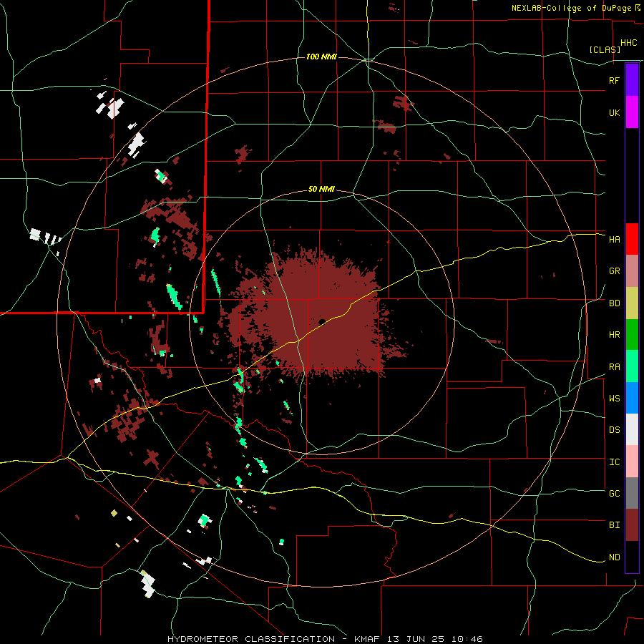This screenshot has height=644, width=644.
Task: Click the HHC product label
Action: click(628, 43)
